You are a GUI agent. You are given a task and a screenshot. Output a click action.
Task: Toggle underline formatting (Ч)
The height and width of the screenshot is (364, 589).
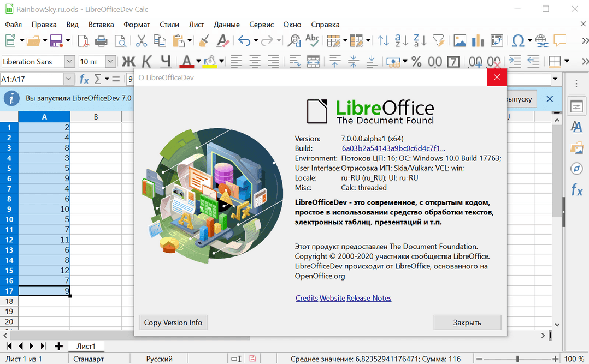(165, 62)
